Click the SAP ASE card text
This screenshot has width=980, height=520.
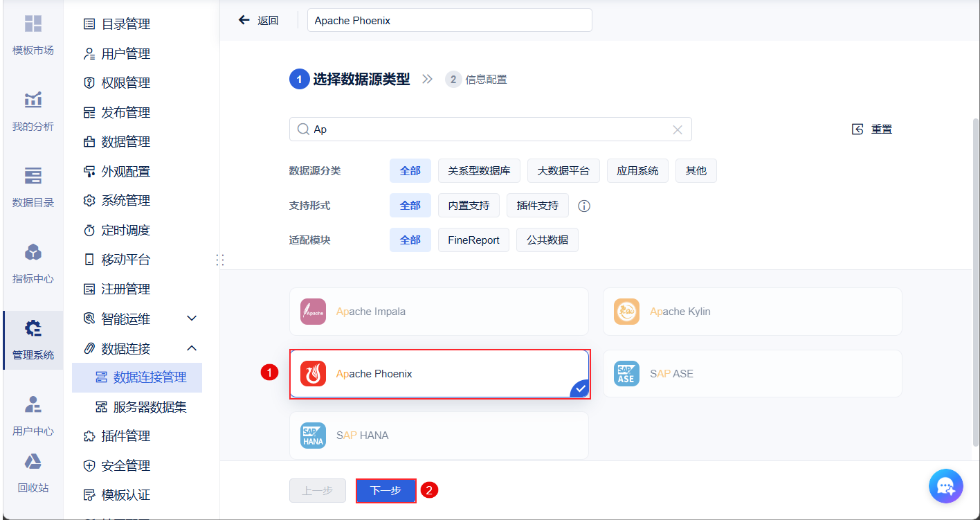[x=671, y=374]
